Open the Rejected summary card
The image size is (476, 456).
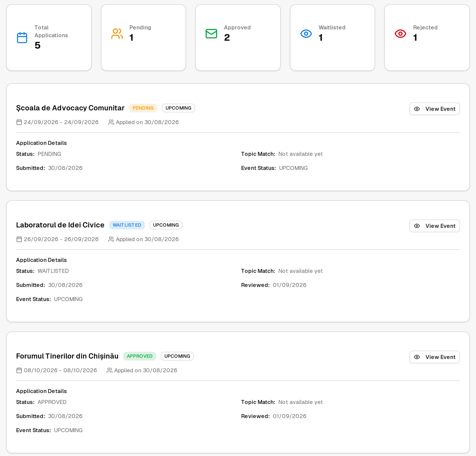click(x=427, y=38)
